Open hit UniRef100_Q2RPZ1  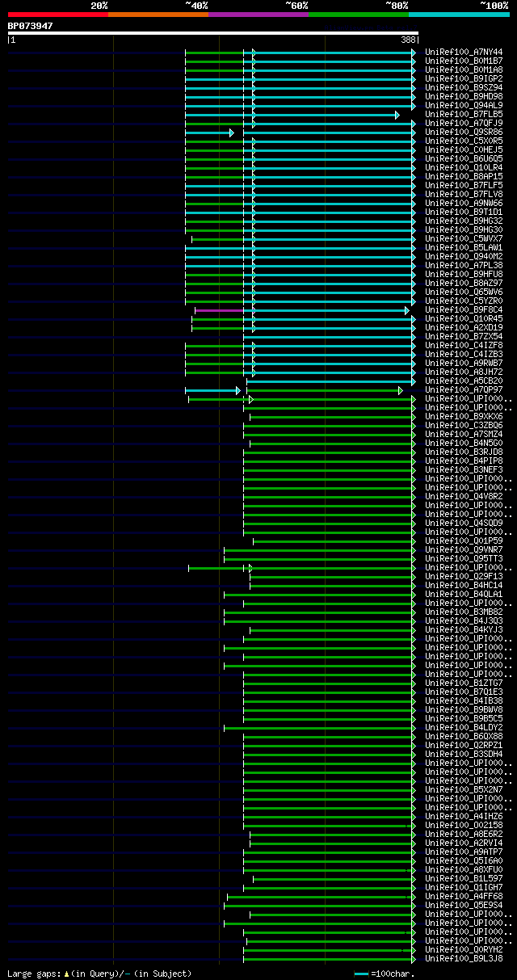pos(464,745)
